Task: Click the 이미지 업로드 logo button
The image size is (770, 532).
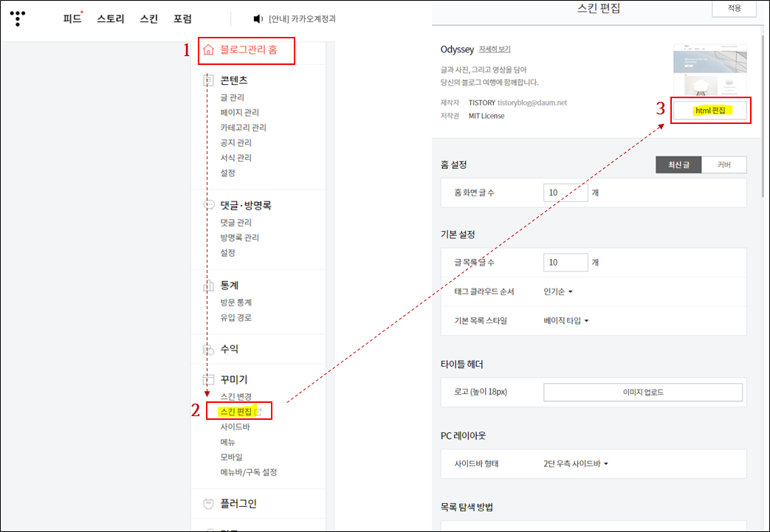Action: click(x=643, y=392)
